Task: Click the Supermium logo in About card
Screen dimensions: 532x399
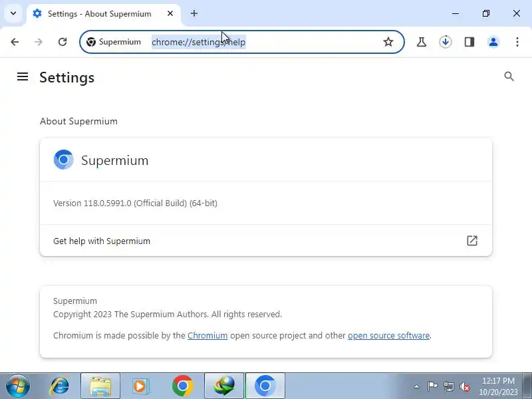Action: click(63, 160)
